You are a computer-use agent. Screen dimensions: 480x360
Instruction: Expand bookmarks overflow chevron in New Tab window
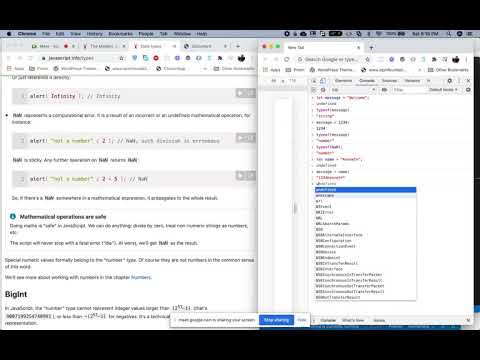[x=420, y=70]
